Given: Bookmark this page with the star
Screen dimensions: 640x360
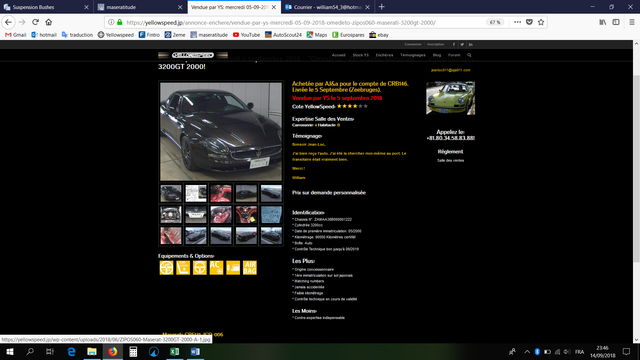Looking at the screenshot, I should pos(541,22).
